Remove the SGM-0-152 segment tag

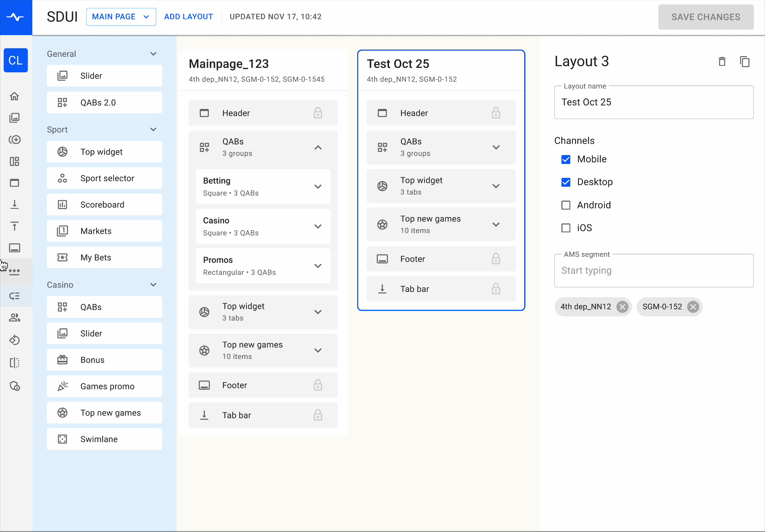pos(693,307)
